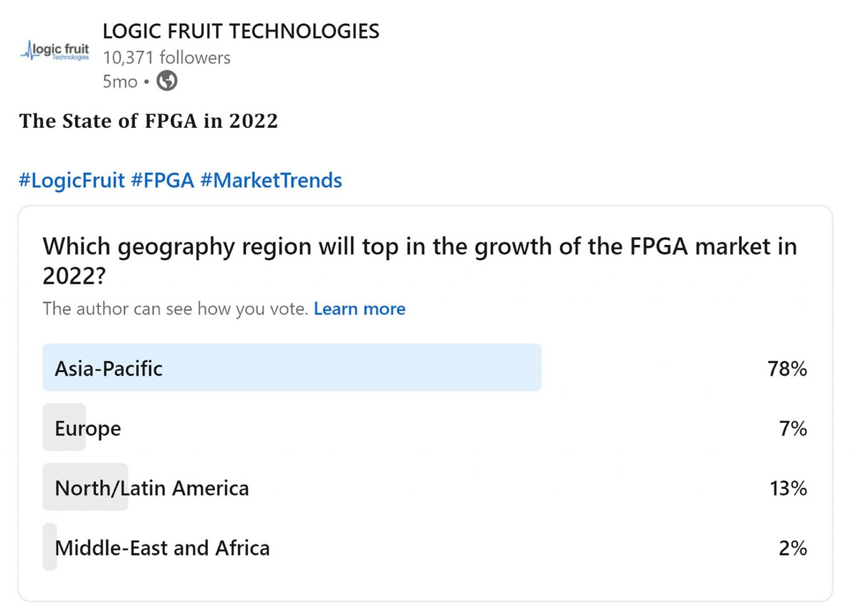
Task: Click the Learn more link
Action: coord(360,309)
